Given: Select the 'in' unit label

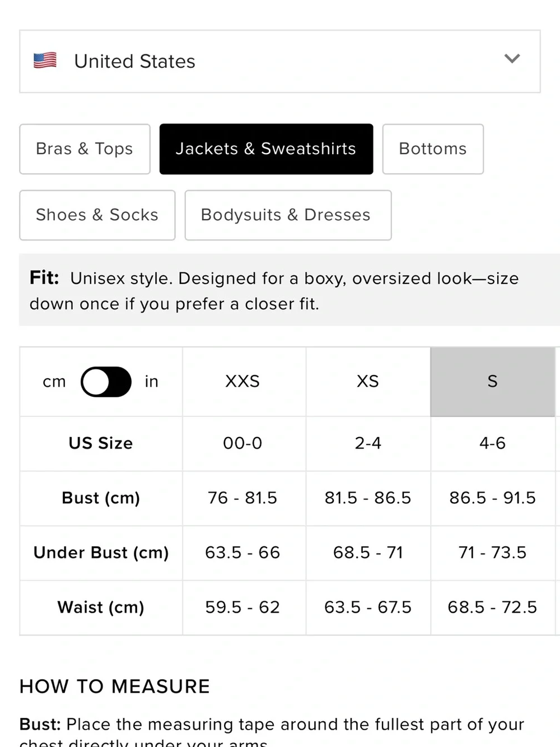Looking at the screenshot, I should (151, 382).
